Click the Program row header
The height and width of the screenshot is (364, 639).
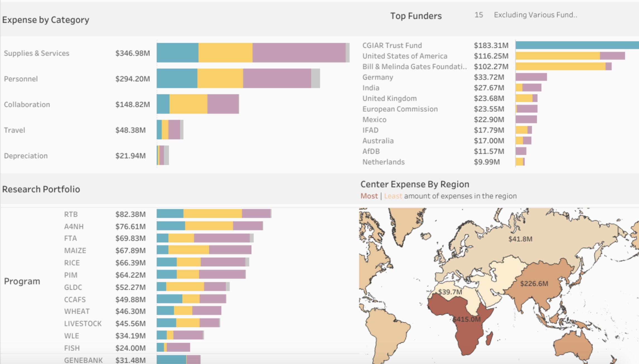point(22,281)
